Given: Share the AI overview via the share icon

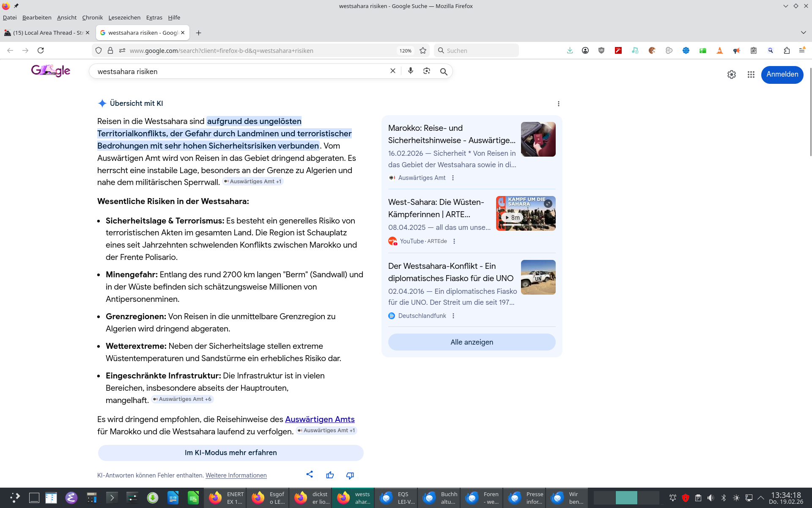Looking at the screenshot, I should [310, 475].
